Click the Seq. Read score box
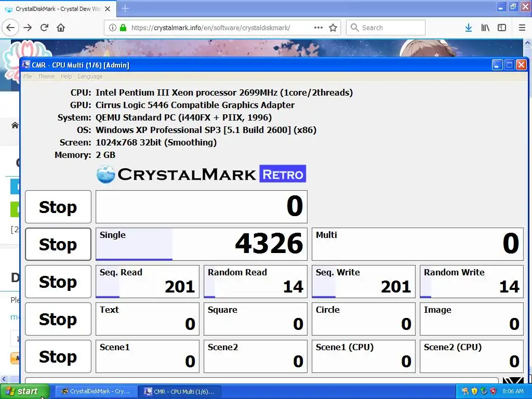 (148, 282)
